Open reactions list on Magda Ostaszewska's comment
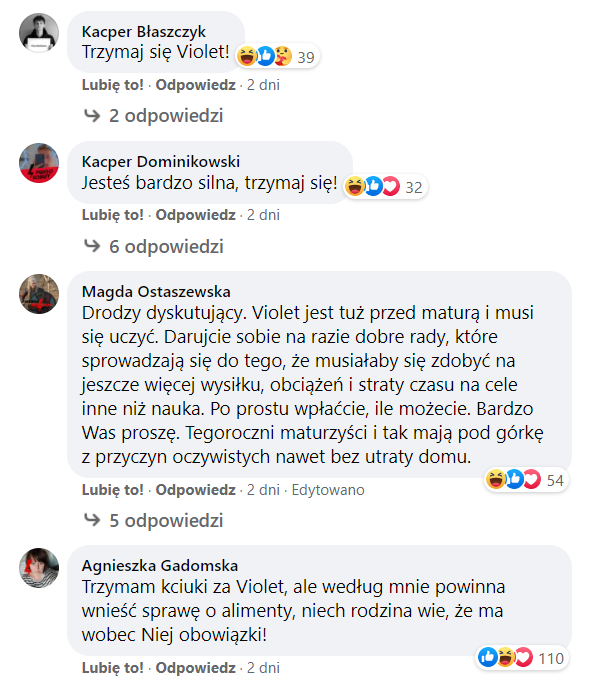602x686 pixels. coord(526,481)
